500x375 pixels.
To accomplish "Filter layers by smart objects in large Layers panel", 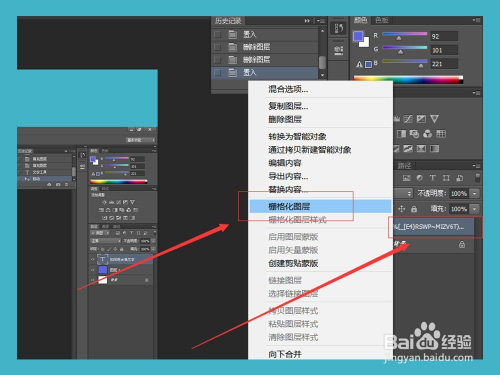I will point(460,178).
